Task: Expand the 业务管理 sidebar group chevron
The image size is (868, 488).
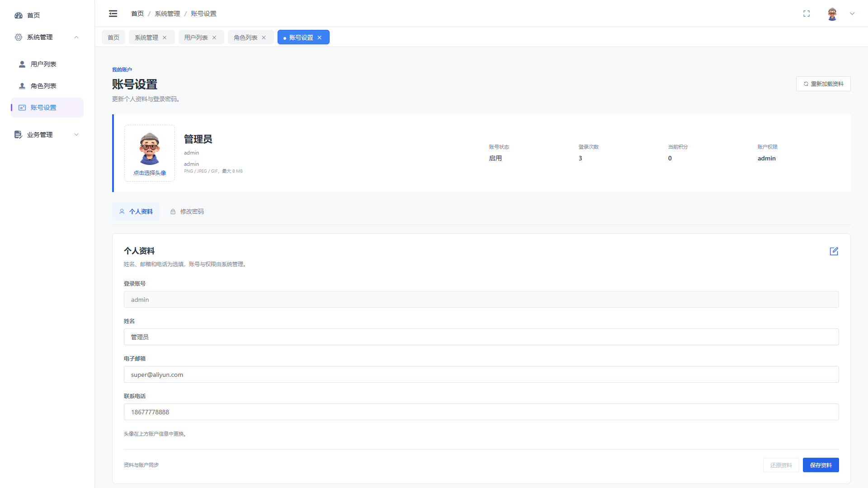Action: (x=76, y=135)
